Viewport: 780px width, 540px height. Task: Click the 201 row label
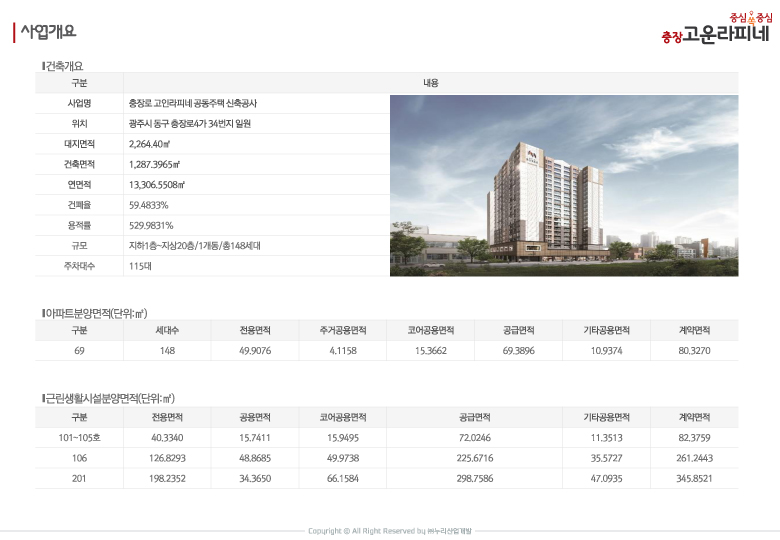coord(79,478)
